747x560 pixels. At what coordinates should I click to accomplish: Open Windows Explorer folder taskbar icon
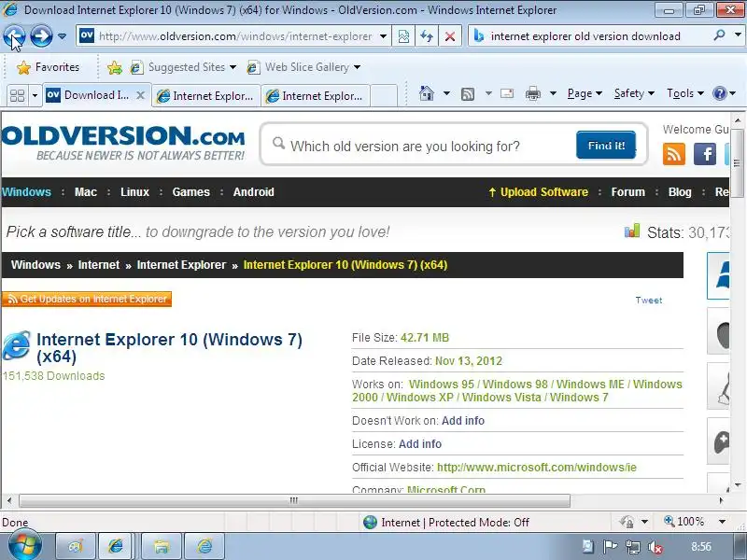161,546
